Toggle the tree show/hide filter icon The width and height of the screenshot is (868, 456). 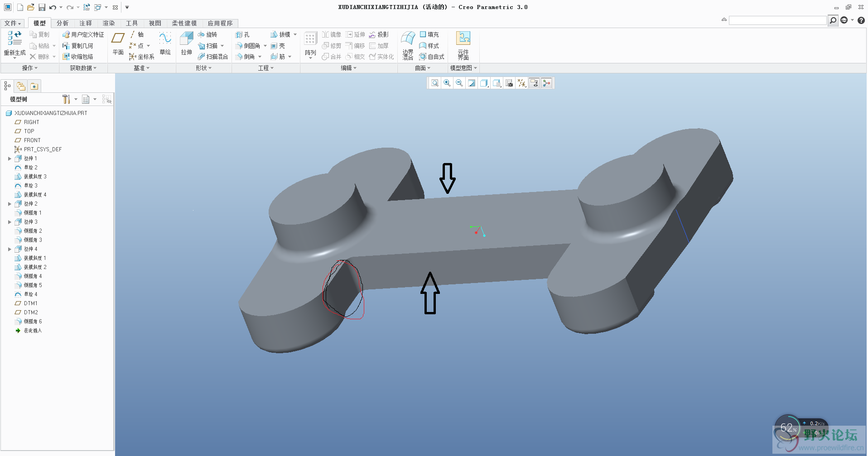[x=107, y=99]
